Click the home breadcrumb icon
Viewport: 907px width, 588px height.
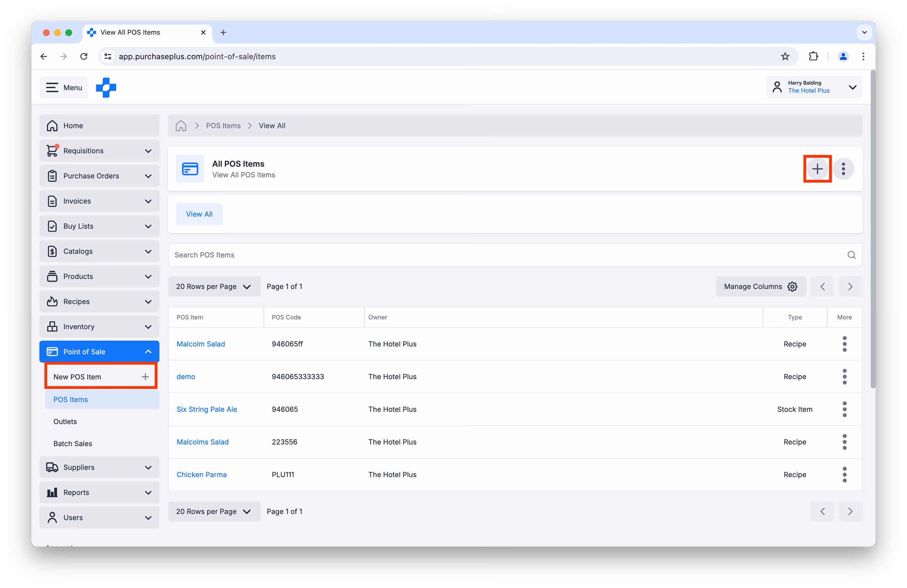(181, 126)
